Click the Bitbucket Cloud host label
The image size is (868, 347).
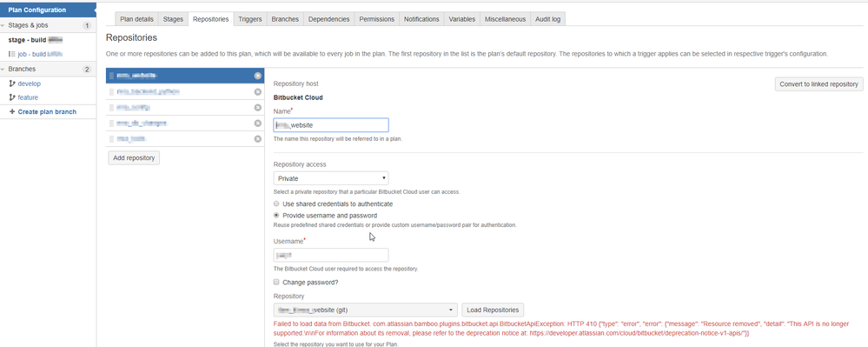coord(298,97)
